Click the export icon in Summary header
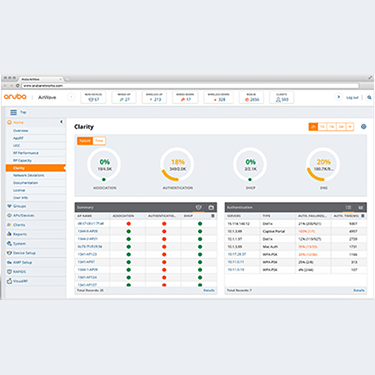The image size is (375, 375). point(211,207)
